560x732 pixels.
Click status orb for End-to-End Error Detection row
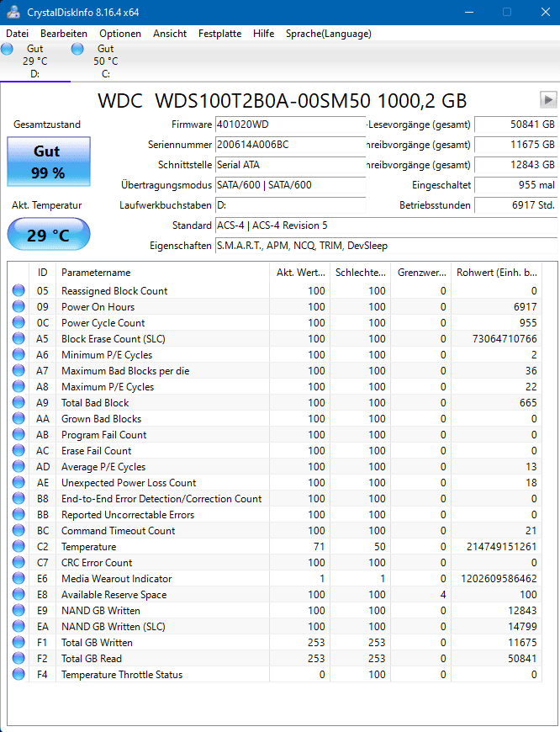coord(18,499)
